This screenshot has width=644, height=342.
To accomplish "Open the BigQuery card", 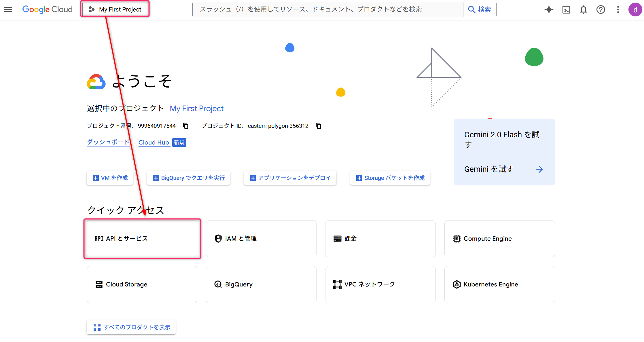I will [x=261, y=284].
